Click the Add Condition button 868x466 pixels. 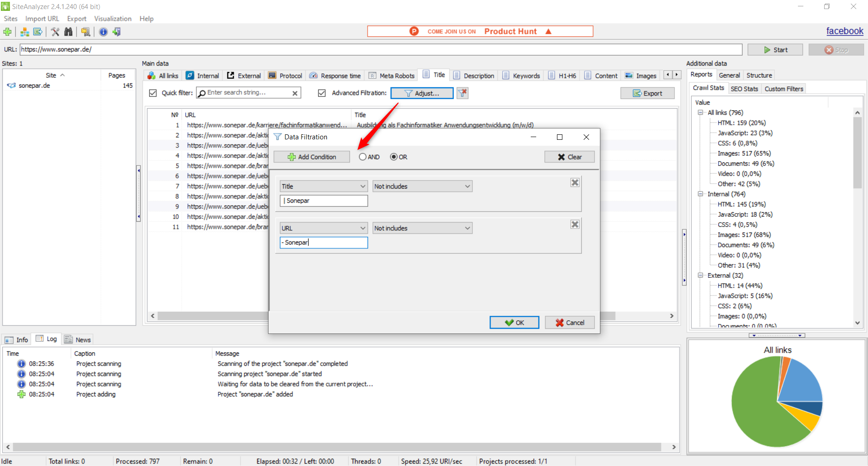pos(311,157)
